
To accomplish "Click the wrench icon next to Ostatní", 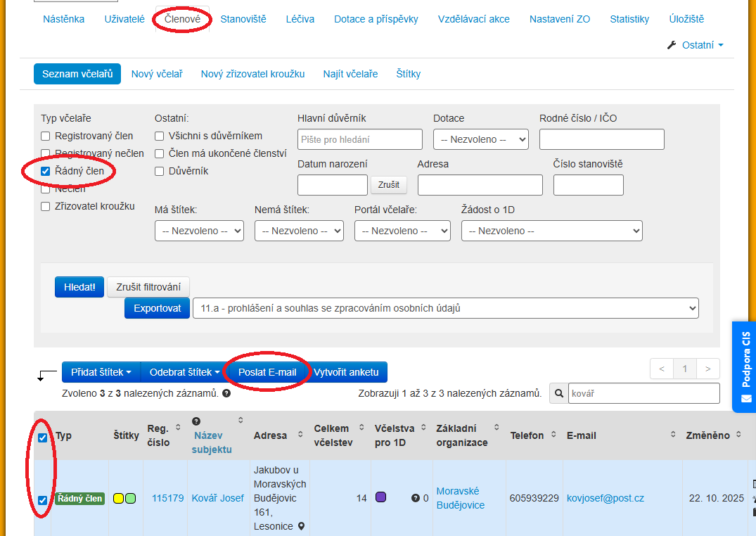I will pos(671,45).
